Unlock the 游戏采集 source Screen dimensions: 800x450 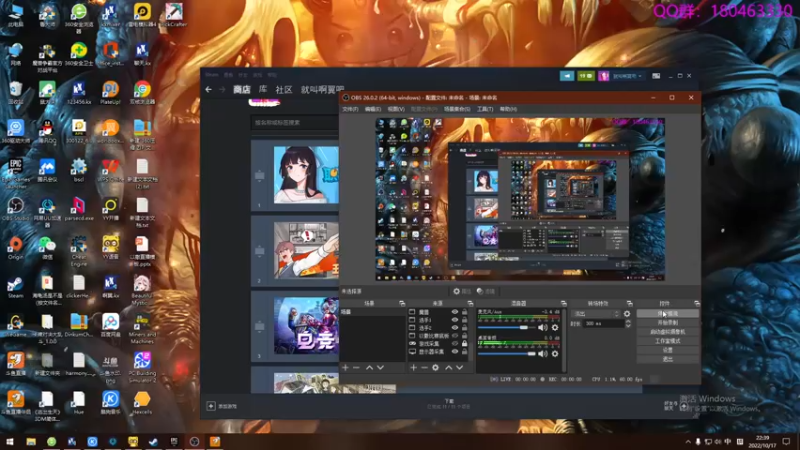(464, 343)
